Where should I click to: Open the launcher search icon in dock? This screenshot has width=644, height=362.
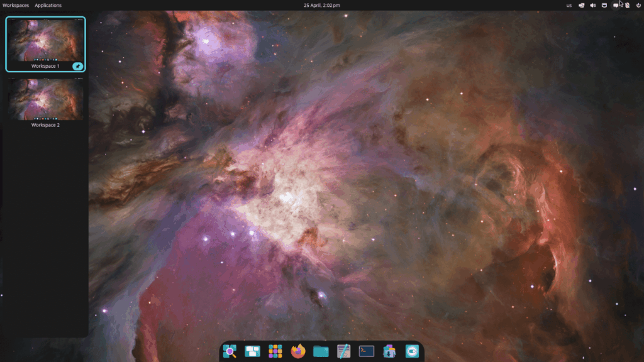[x=230, y=351]
